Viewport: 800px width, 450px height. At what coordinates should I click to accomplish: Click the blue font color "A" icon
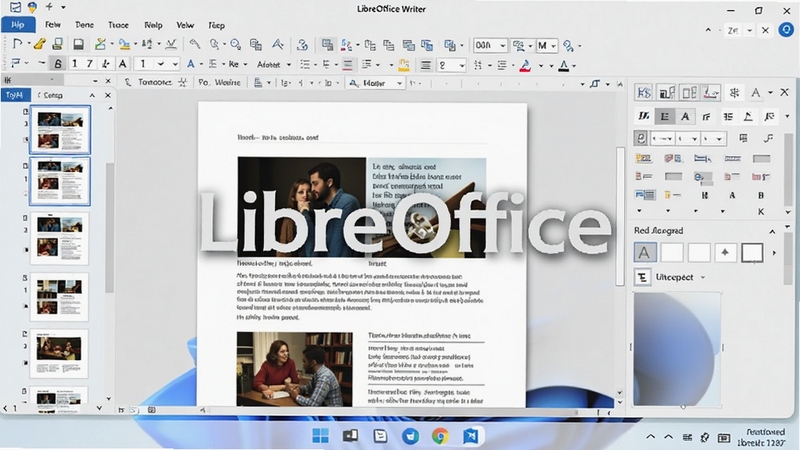tap(190, 64)
